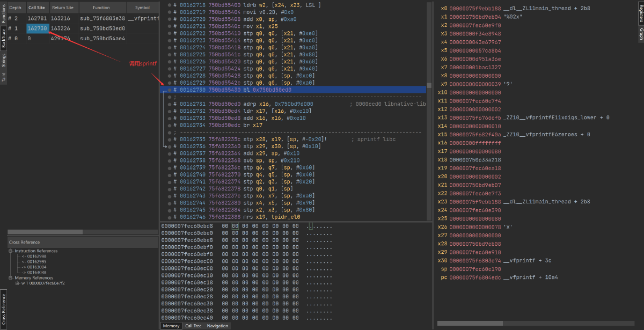Expand the w 1 0000007fec60e7f2 entry
Screen dimensions: 644x330
(x=17, y=283)
